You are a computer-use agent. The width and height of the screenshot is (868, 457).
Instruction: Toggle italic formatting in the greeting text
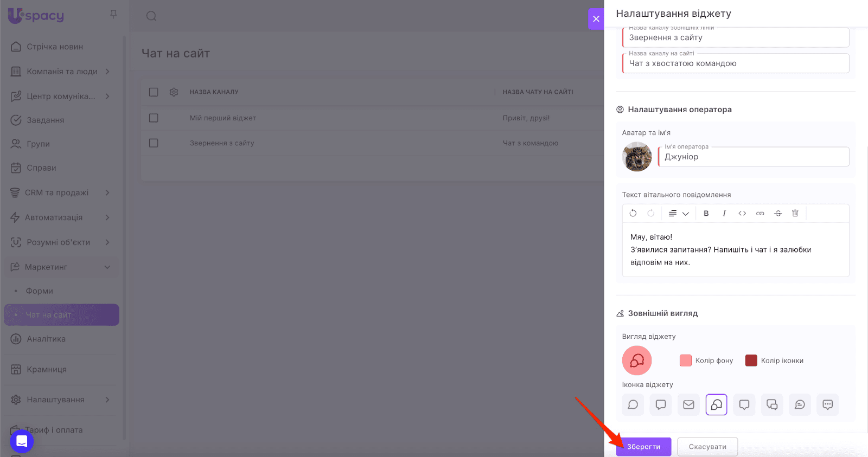(x=724, y=213)
